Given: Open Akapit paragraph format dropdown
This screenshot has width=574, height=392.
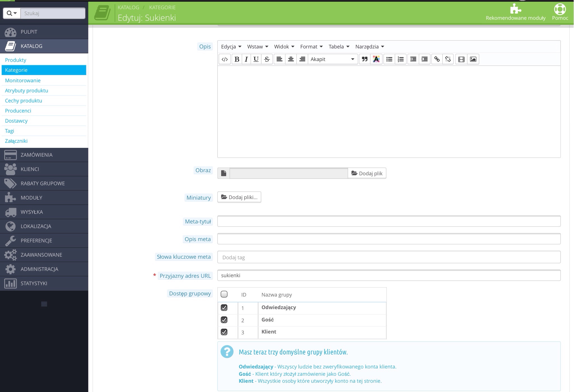Looking at the screenshot, I should (332, 59).
